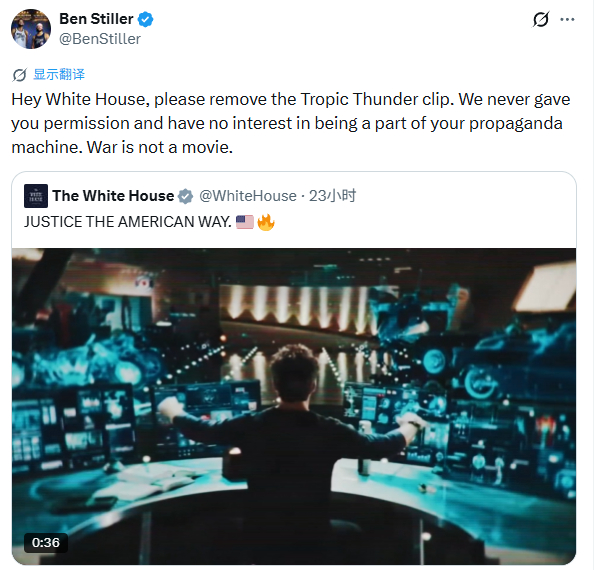Click the 0:36 video duration badge
Screen dimensions: 596x570
[x=46, y=543]
